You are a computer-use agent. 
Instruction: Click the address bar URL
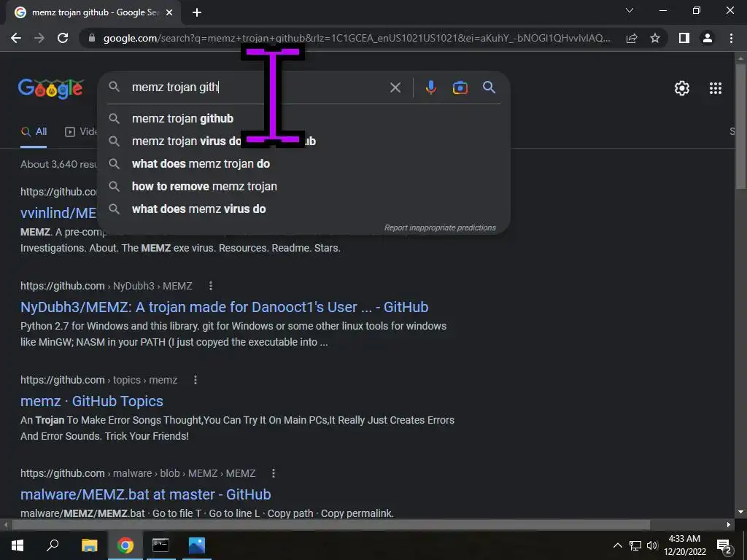point(356,38)
